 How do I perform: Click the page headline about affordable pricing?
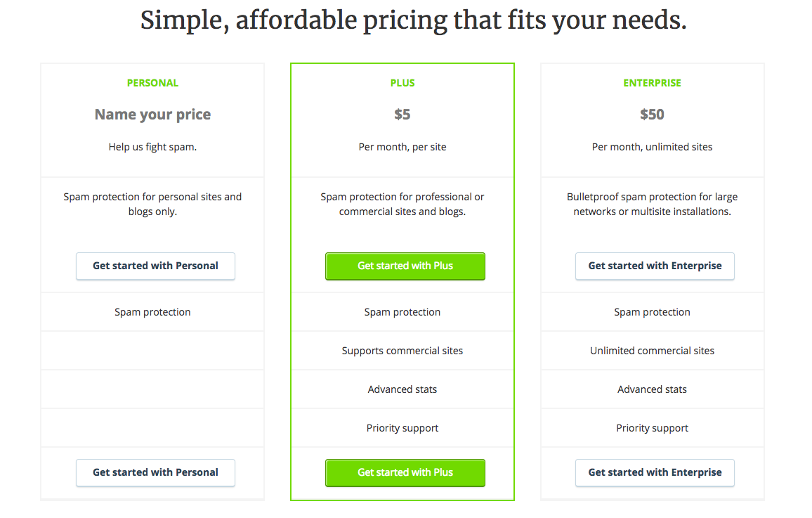coord(413,20)
